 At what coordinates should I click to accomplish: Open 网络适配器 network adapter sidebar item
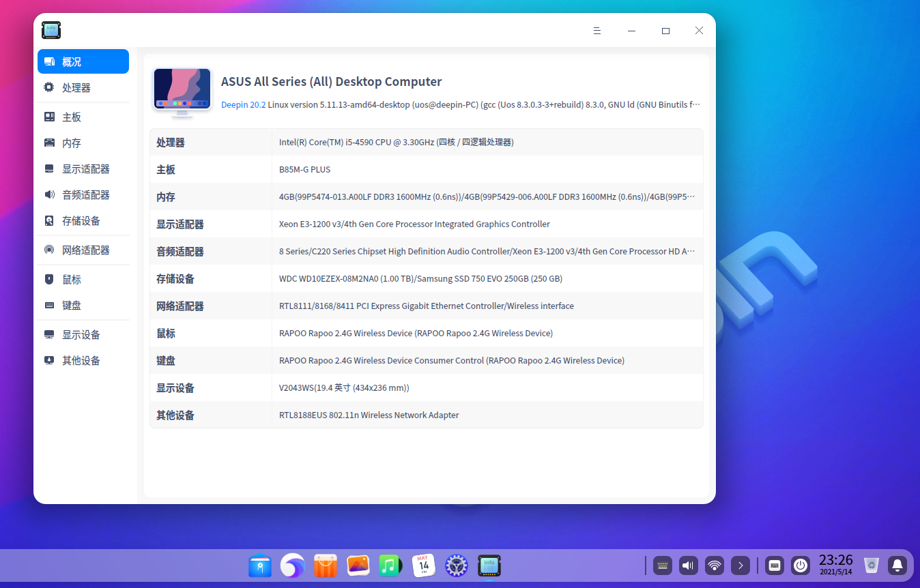[83, 250]
